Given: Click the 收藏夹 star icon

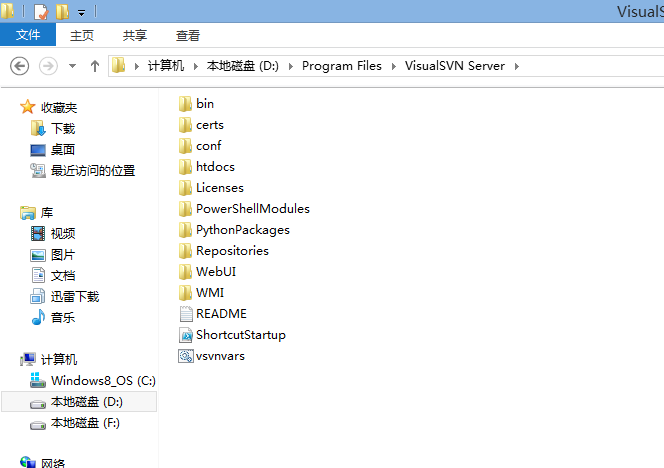Looking at the screenshot, I should click(28, 107).
